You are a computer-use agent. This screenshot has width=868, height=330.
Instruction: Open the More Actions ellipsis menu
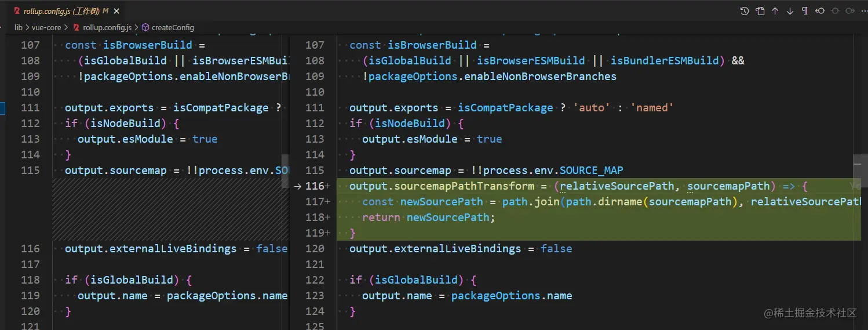(x=864, y=11)
